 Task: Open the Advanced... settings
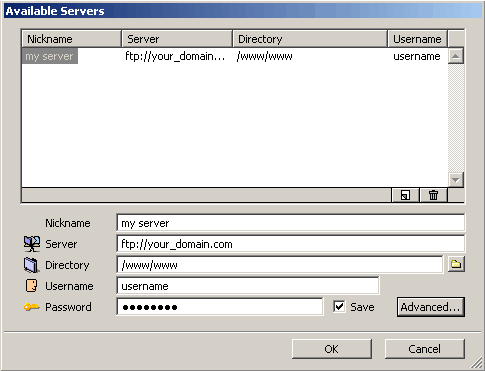(x=430, y=307)
